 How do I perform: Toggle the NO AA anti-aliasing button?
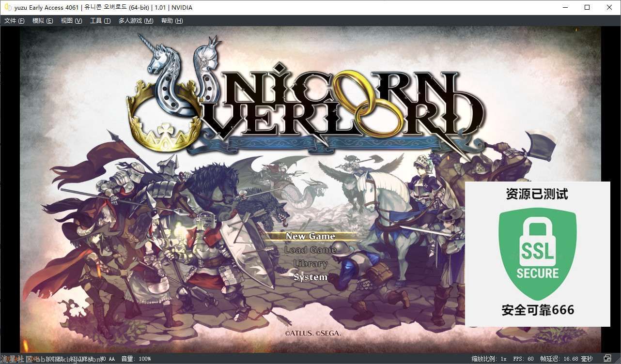pyautogui.click(x=108, y=359)
